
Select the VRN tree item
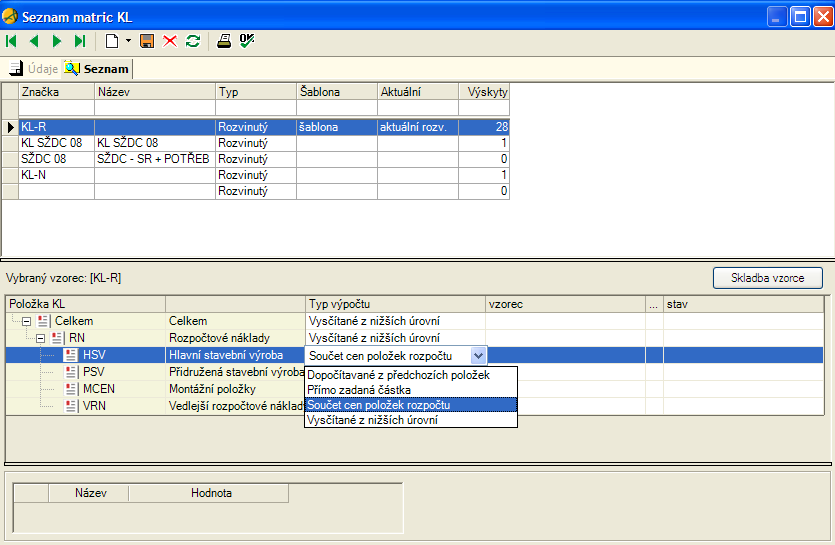(x=94, y=406)
